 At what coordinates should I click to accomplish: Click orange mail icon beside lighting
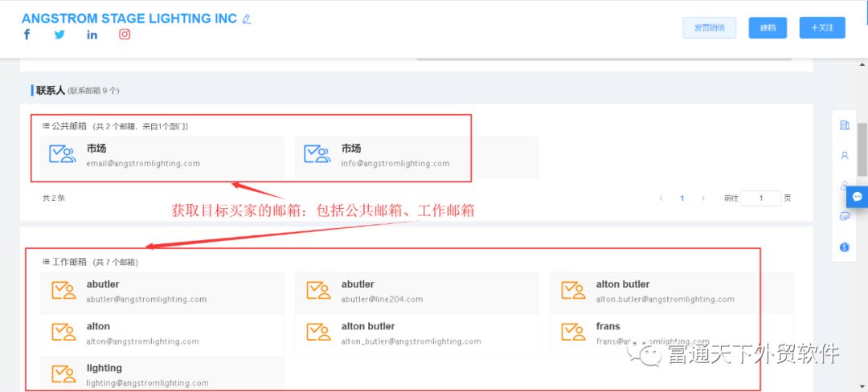[63, 374]
